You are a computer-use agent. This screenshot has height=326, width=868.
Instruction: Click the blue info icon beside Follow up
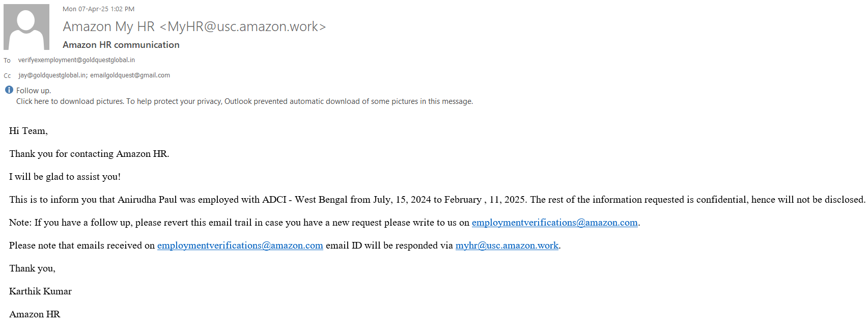click(9, 90)
